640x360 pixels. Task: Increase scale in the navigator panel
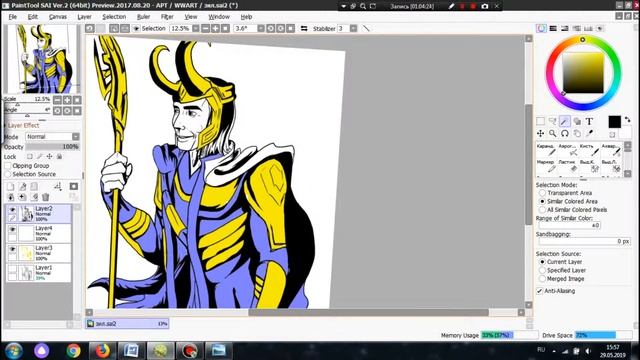pos(67,100)
